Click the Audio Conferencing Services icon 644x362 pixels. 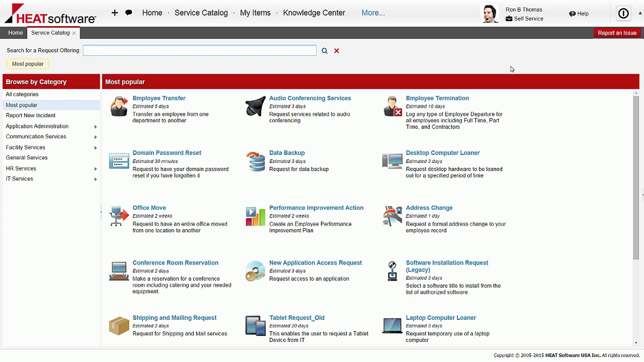pos(256,106)
